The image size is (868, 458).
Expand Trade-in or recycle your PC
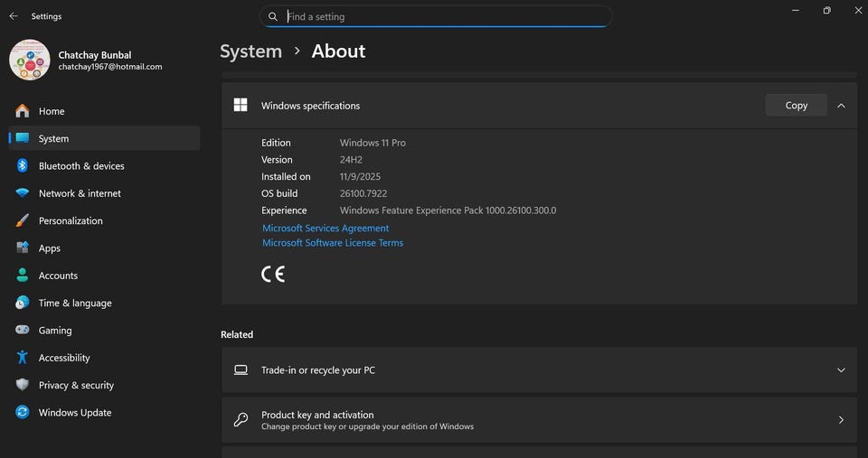coord(841,370)
